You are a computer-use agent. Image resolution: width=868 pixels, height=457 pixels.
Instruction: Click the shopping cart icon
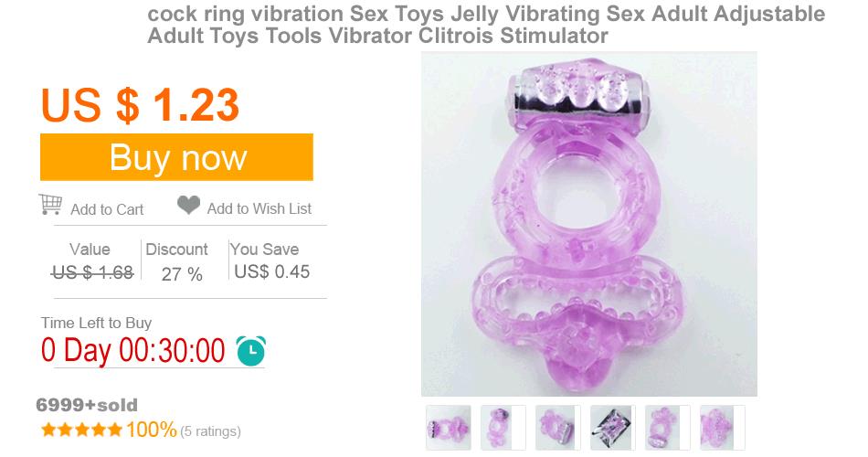(x=50, y=205)
